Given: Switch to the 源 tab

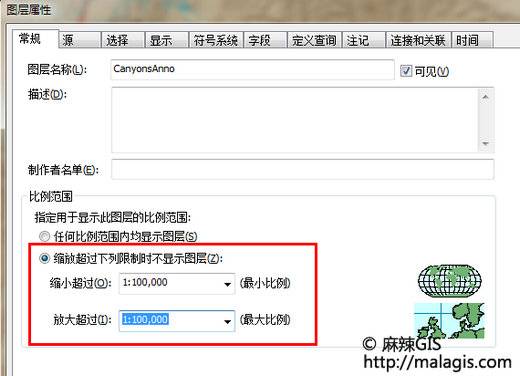Looking at the screenshot, I should [x=79, y=40].
